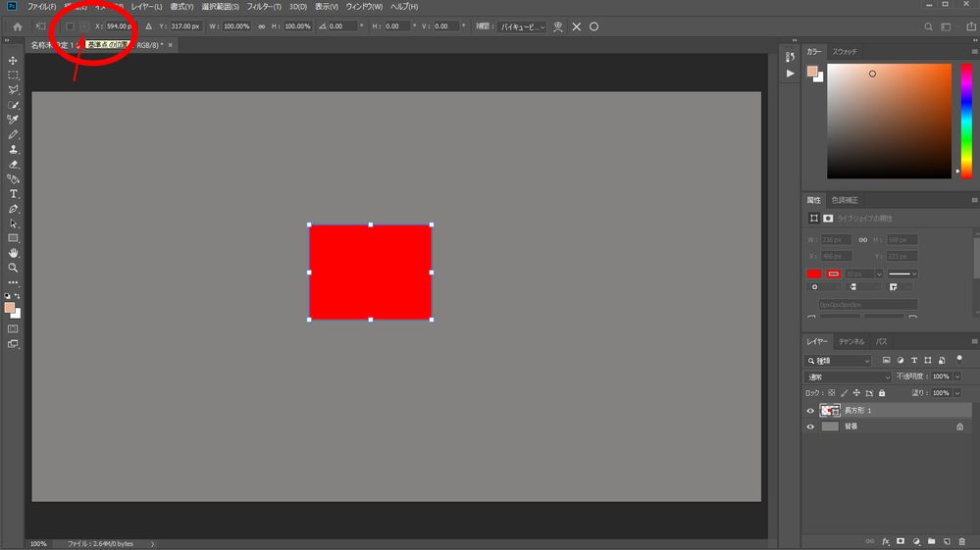Select the Path Selection arrow tool
980x550 pixels.
pyautogui.click(x=13, y=224)
